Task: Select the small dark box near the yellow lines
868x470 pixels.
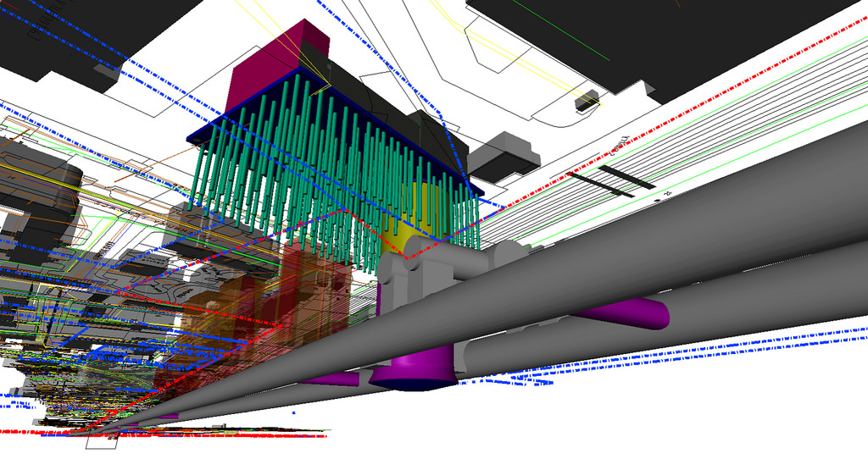Action: tap(587, 102)
